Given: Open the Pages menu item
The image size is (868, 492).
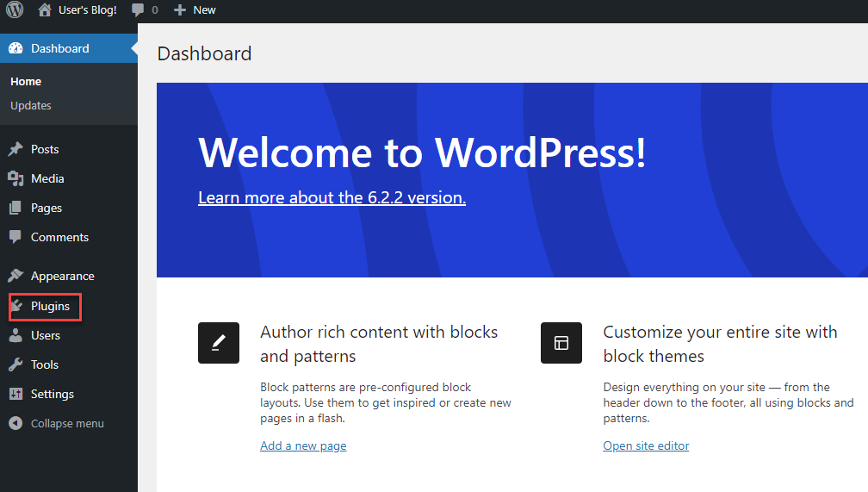Looking at the screenshot, I should point(46,208).
